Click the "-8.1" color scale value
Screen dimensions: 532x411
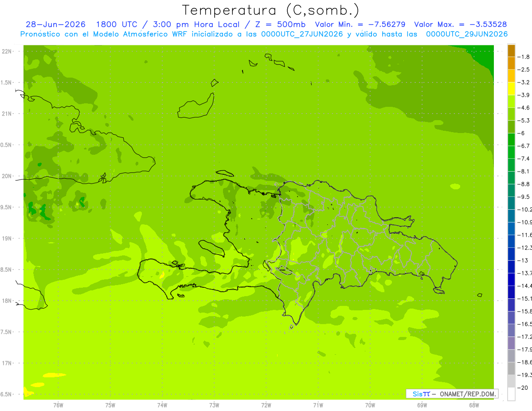click(524, 171)
